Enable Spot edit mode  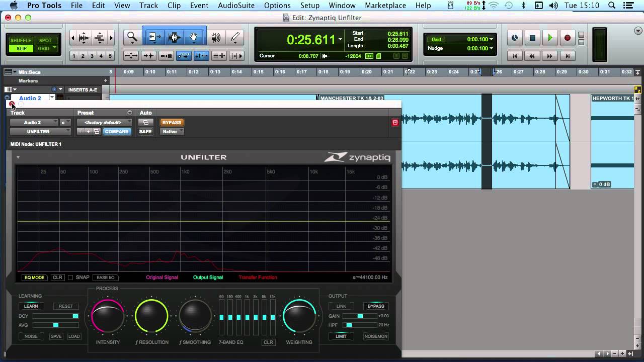click(45, 40)
